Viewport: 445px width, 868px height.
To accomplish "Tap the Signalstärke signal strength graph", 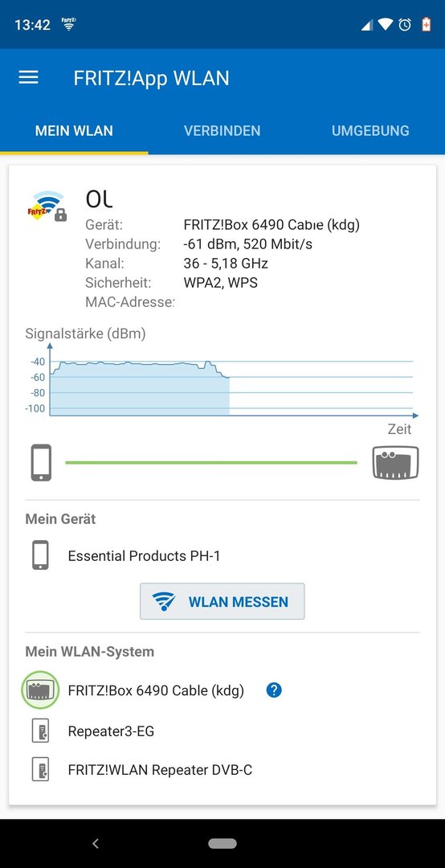I will [222, 380].
